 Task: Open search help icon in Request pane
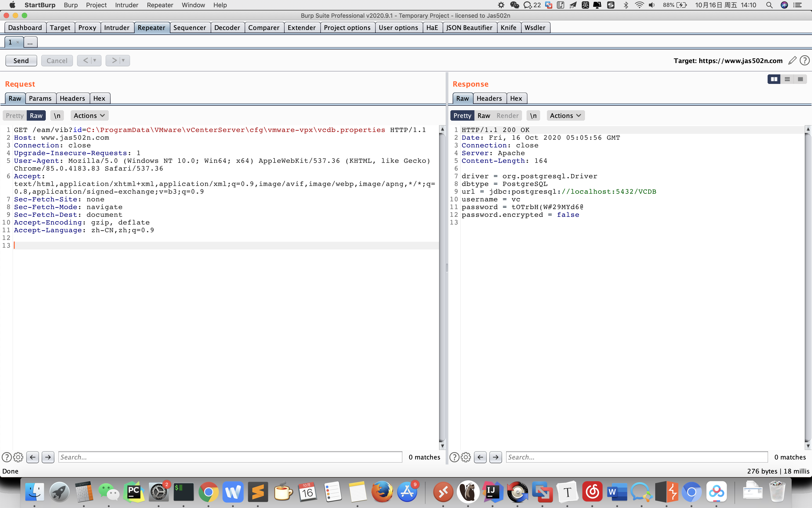coord(7,457)
